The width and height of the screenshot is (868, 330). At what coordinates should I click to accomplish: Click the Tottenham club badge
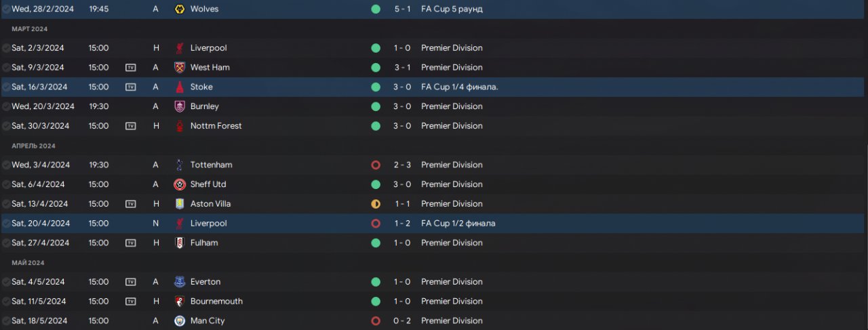pos(180,165)
